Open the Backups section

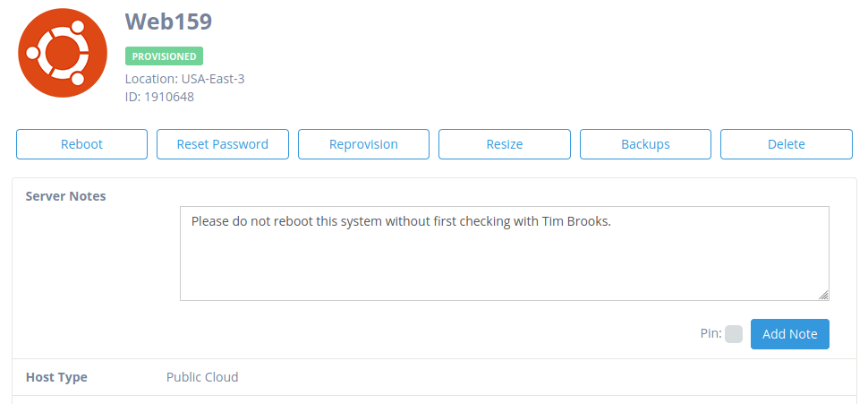[645, 144]
